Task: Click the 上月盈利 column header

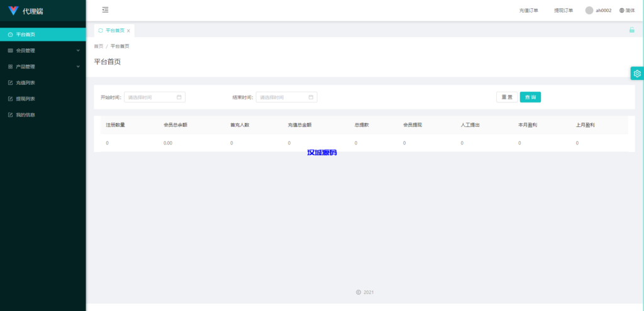Action: [x=586, y=125]
